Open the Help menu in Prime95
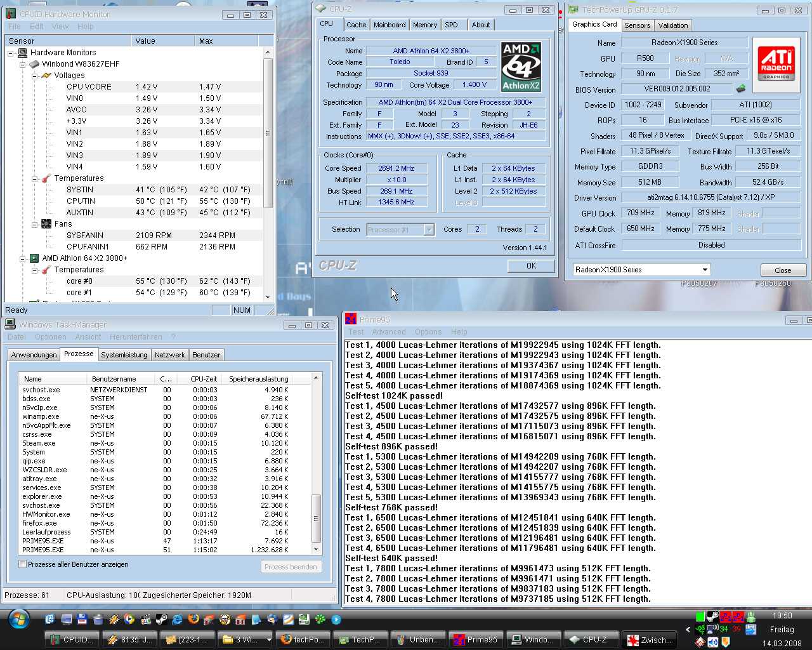The height and width of the screenshot is (650, 812). 459,331
